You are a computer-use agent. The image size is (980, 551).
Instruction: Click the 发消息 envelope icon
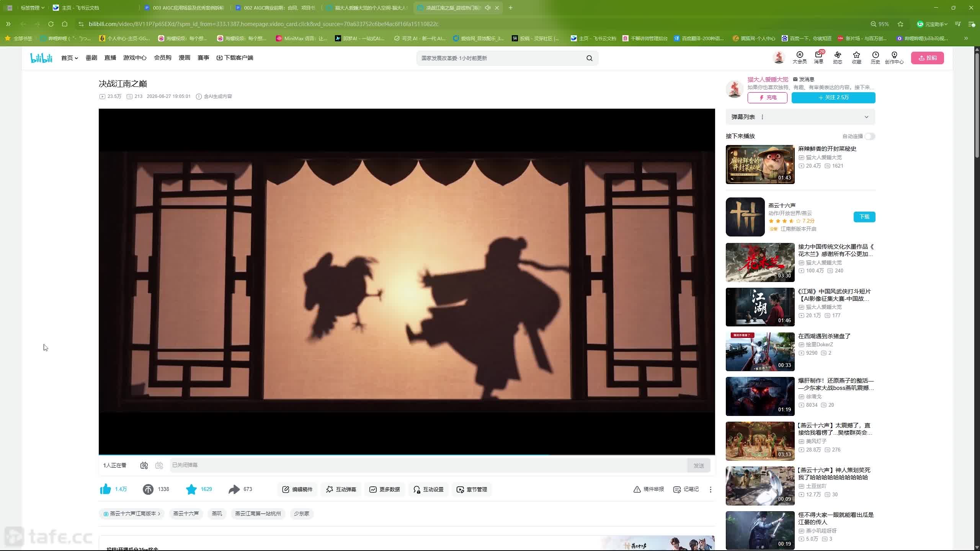(795, 79)
